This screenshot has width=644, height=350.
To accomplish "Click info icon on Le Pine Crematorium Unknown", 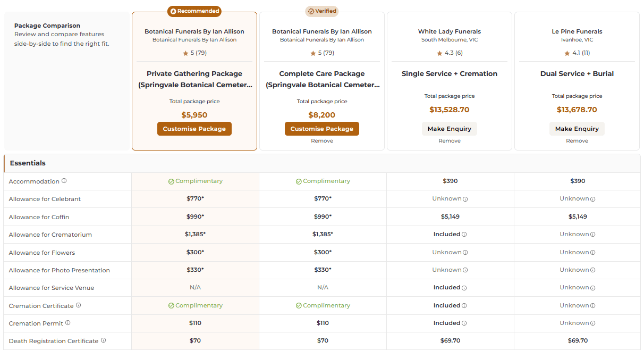I will pos(592,235).
